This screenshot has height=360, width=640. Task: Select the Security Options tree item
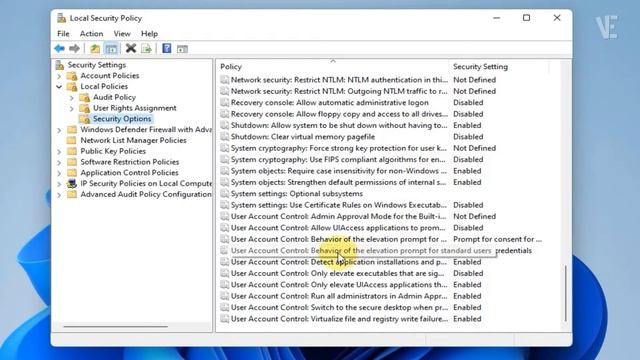(122, 119)
